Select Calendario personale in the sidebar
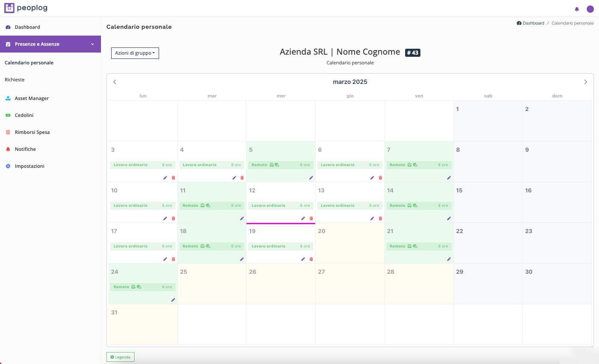Image resolution: width=599 pixels, height=364 pixels. click(x=29, y=62)
